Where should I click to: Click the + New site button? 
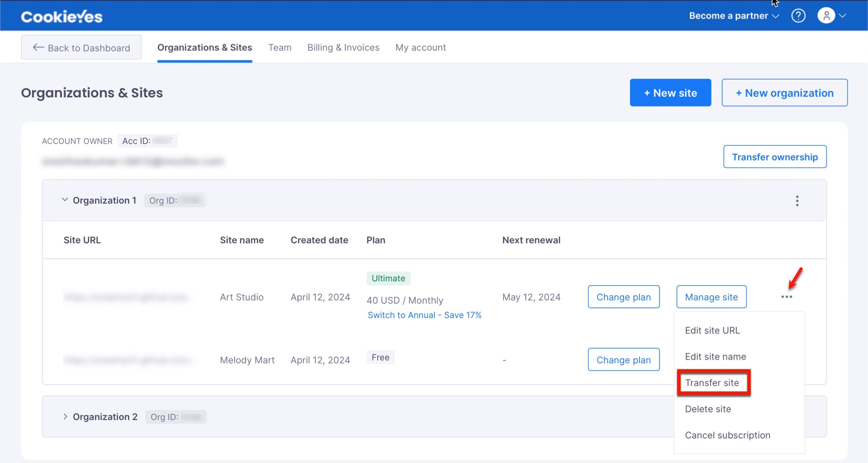pos(670,92)
